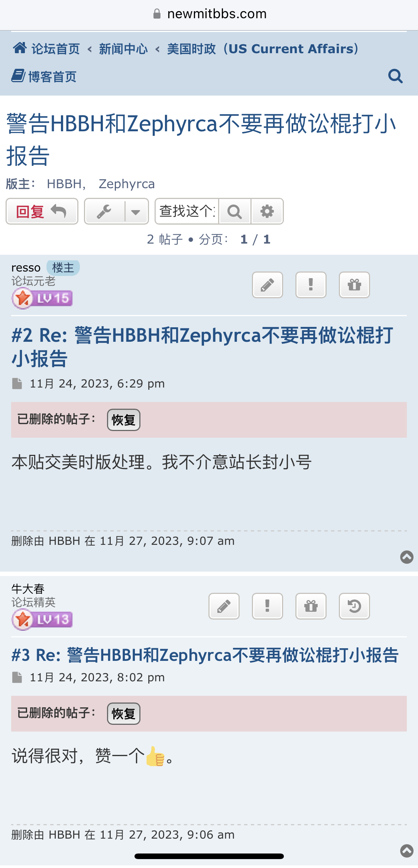Click the 回复 reply button
This screenshot has height=868, width=418.
click(42, 211)
